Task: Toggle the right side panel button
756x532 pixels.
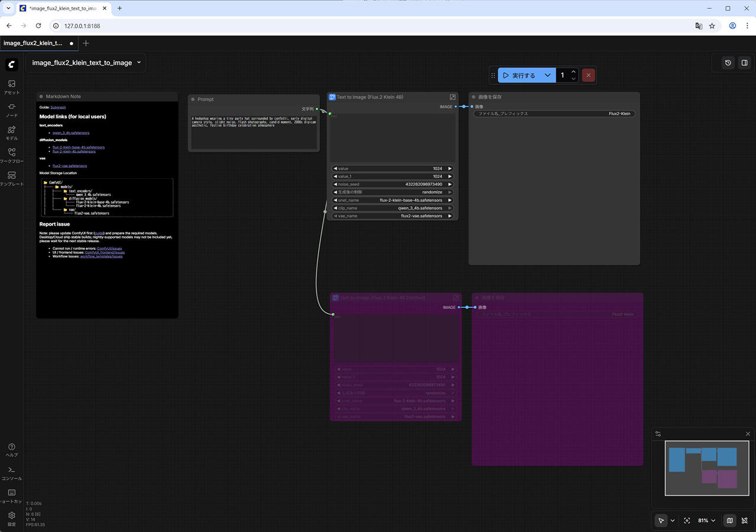Action: [x=744, y=63]
